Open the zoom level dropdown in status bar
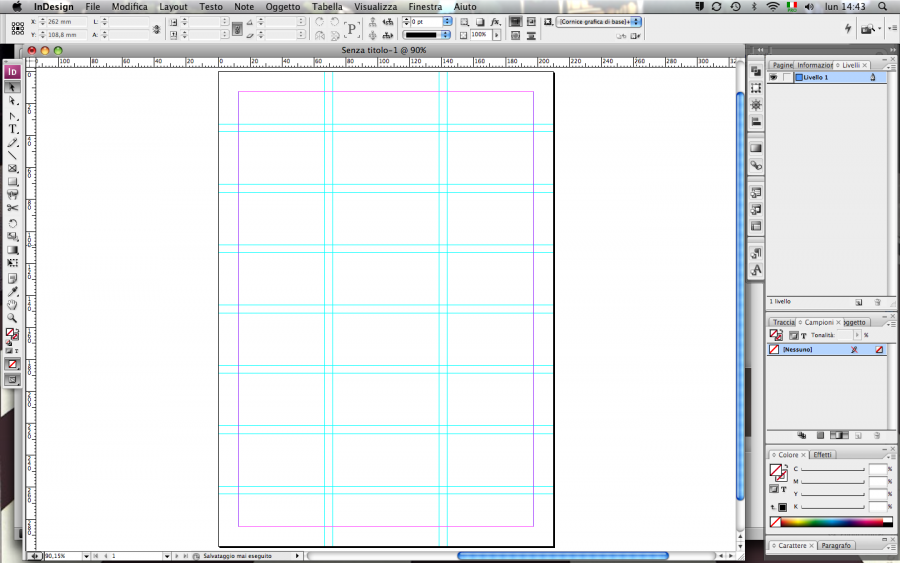 tap(86, 555)
